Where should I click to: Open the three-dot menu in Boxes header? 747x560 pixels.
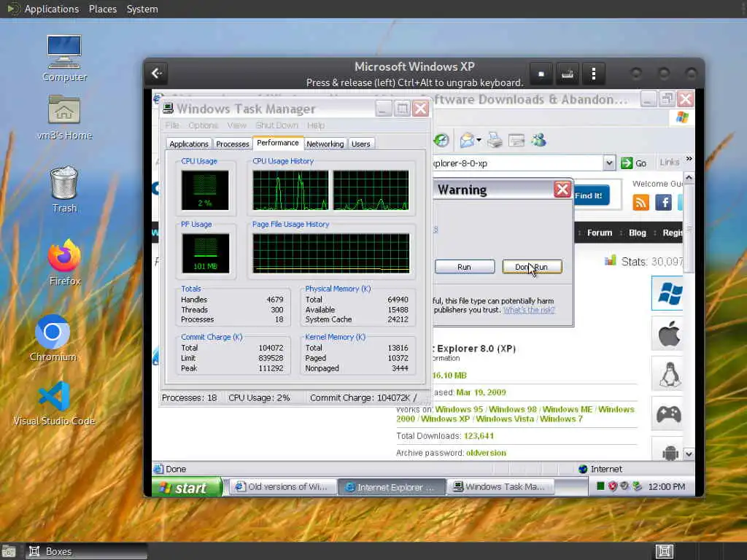point(593,74)
